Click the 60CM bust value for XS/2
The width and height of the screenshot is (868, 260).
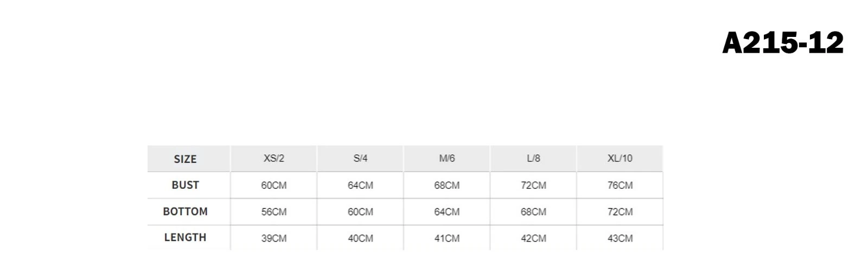[274, 185]
